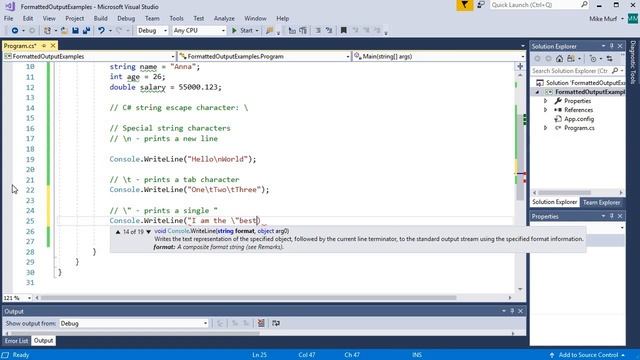Screen dimensions: 640x360
Task: Click Solution Explorer's horizontal scrollbar thumb
Action: point(564,192)
